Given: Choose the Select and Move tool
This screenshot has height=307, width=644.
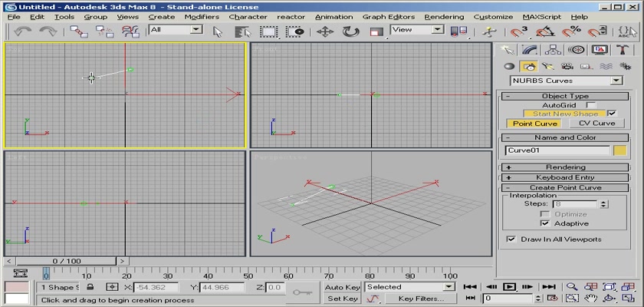Looking at the screenshot, I should pos(325,31).
